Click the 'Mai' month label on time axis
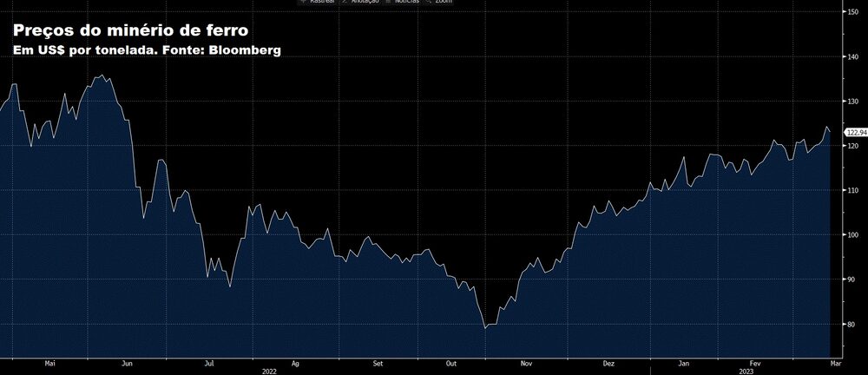Image resolution: width=868 pixels, height=375 pixels. pos(49,363)
